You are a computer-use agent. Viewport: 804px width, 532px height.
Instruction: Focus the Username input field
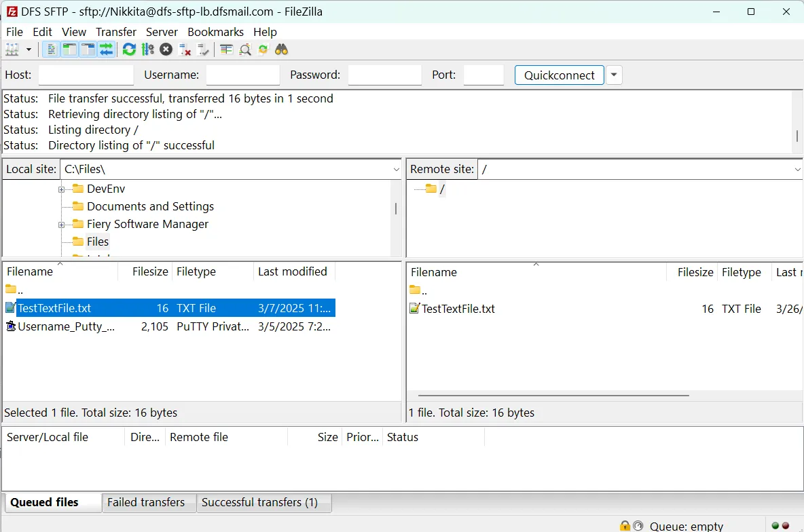[243, 75]
